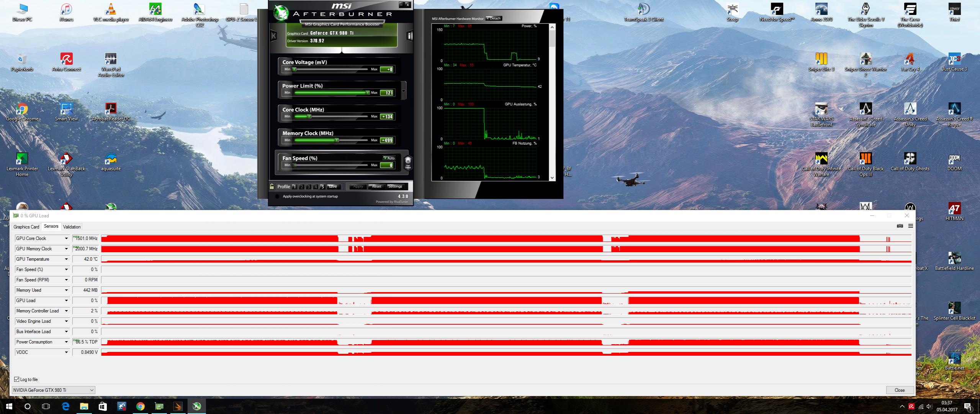
Task: Click the Afterburner Kombustor 'K' button
Action: 273,36
